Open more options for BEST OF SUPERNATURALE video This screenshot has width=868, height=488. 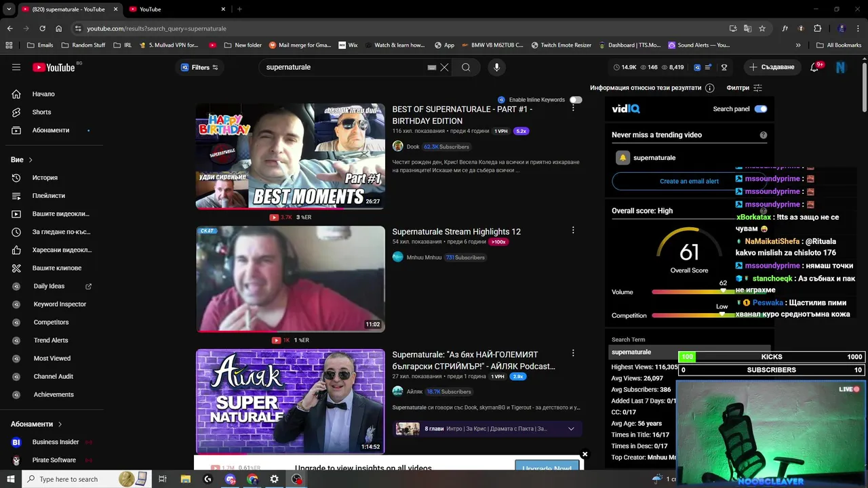click(x=573, y=108)
